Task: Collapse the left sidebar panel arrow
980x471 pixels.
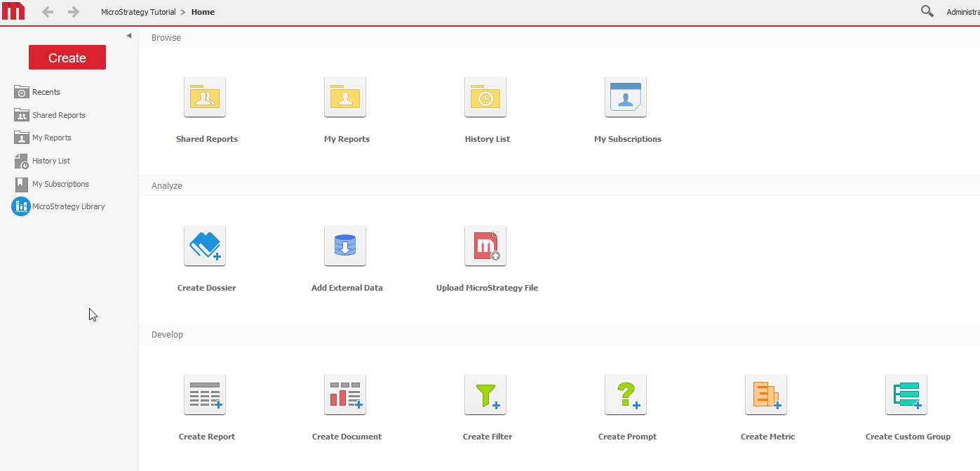Action: pyautogui.click(x=129, y=36)
